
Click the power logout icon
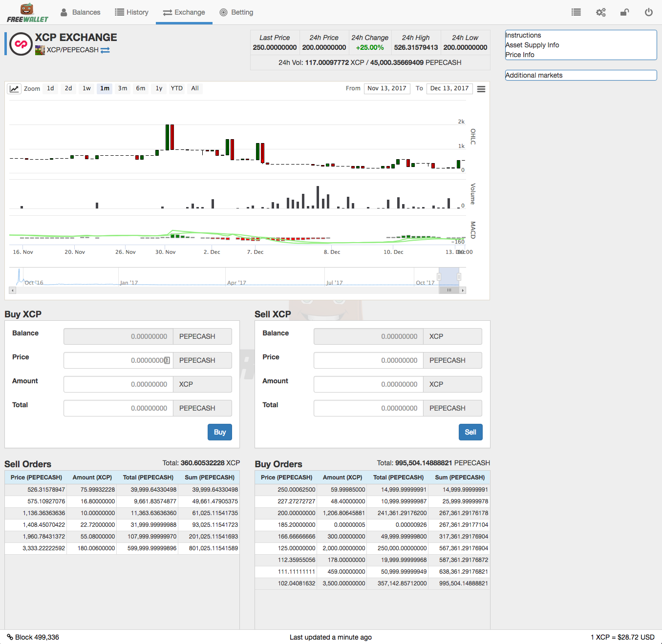tap(648, 12)
